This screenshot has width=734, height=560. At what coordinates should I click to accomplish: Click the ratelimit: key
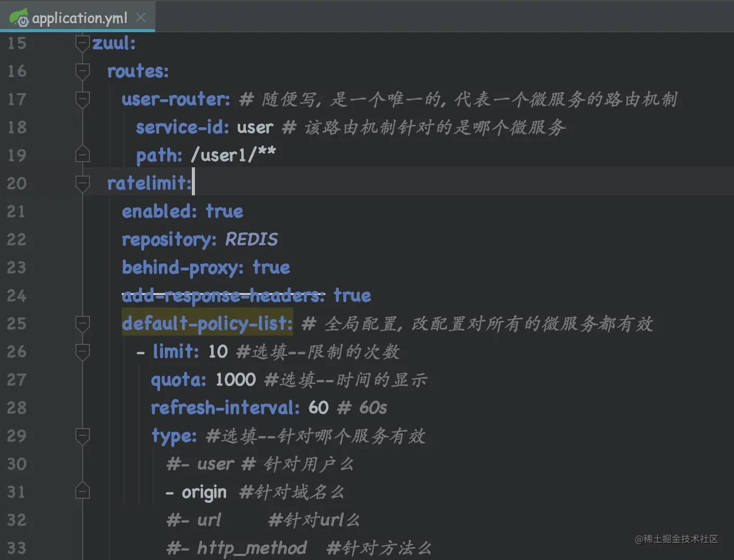149,183
